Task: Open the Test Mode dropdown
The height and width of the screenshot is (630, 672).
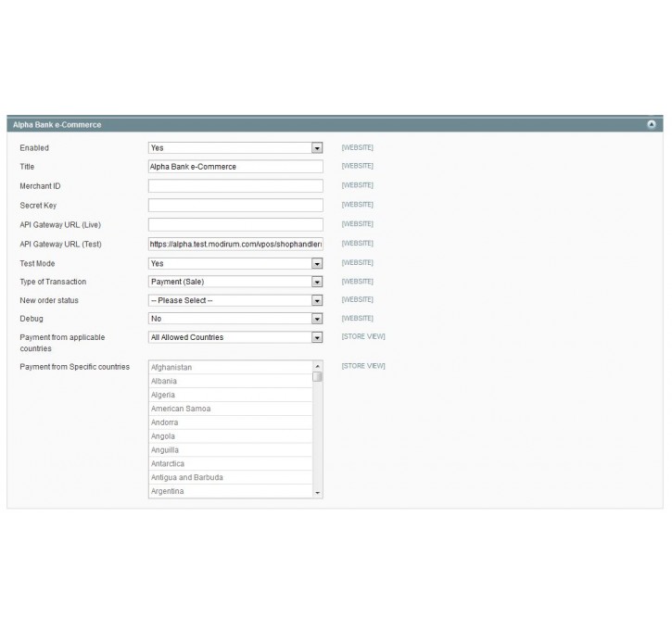Action: click(235, 263)
